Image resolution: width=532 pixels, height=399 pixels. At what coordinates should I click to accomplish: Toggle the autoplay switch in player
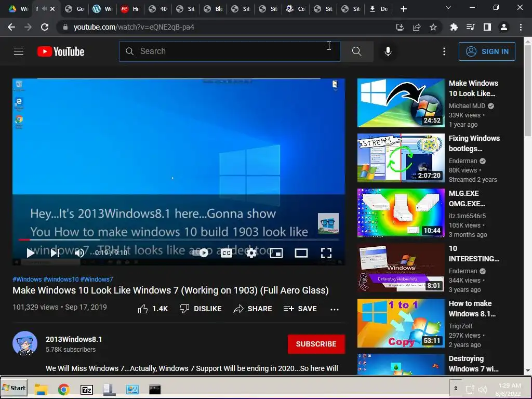[200, 253]
